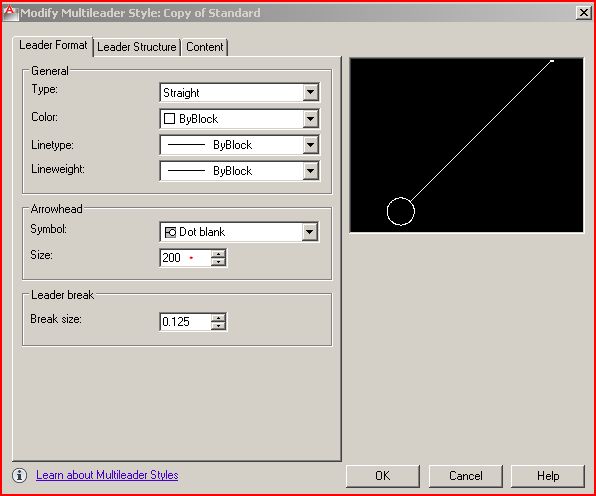Select the Leader Format tab

[x=53, y=46]
